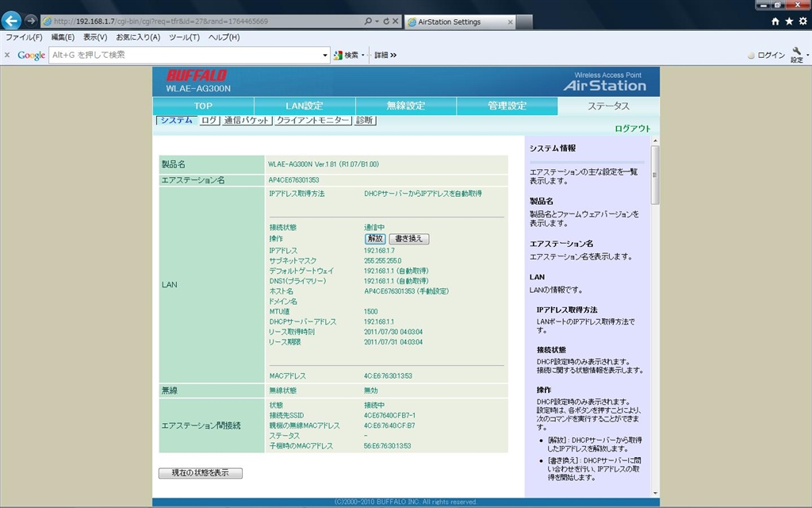This screenshot has height=508, width=812.
Task: Switch to the LAN設定 tab
Action: (304, 106)
